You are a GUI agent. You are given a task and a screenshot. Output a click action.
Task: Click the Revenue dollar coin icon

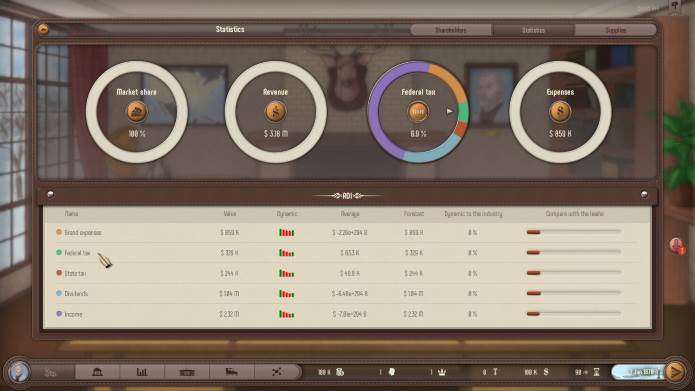click(x=275, y=112)
